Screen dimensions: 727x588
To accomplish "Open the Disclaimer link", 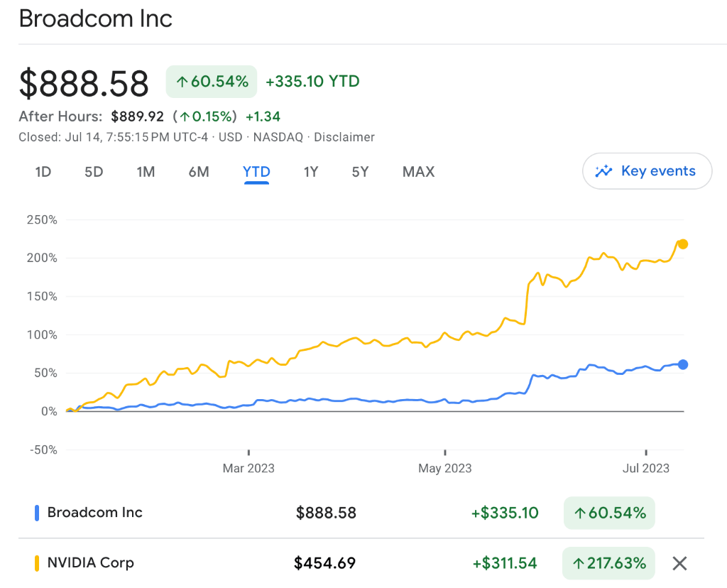I will tap(344, 137).
